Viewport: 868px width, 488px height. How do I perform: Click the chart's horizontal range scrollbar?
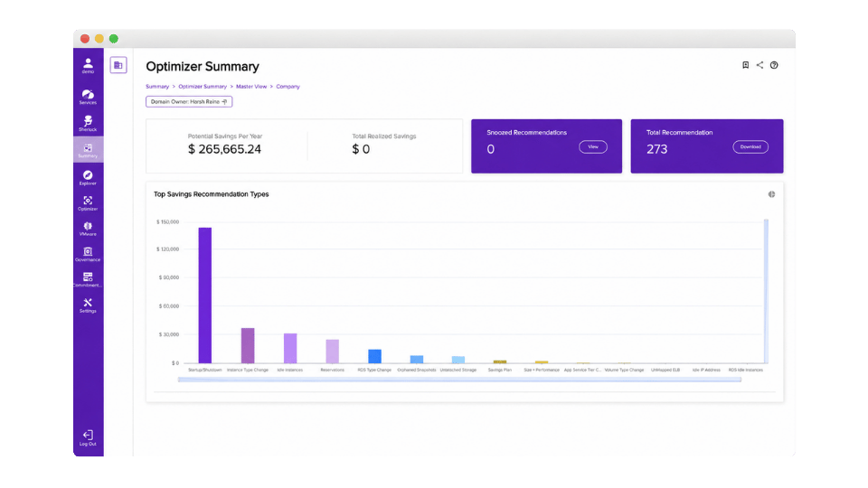(x=459, y=380)
